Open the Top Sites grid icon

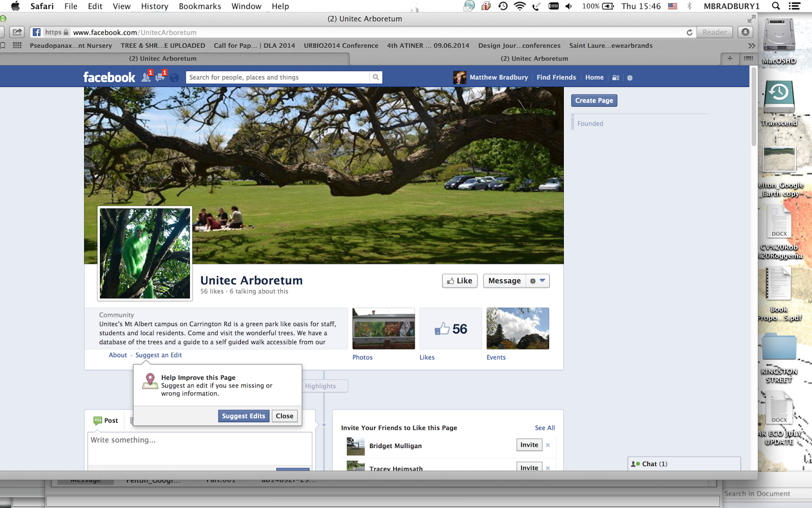click(17, 45)
